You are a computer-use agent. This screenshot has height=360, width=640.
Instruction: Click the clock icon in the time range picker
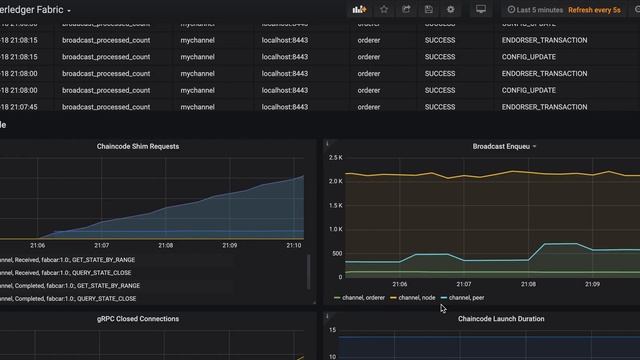pos(511,10)
